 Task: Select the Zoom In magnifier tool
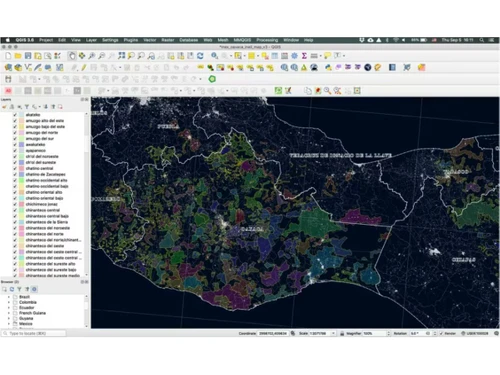coord(92,56)
